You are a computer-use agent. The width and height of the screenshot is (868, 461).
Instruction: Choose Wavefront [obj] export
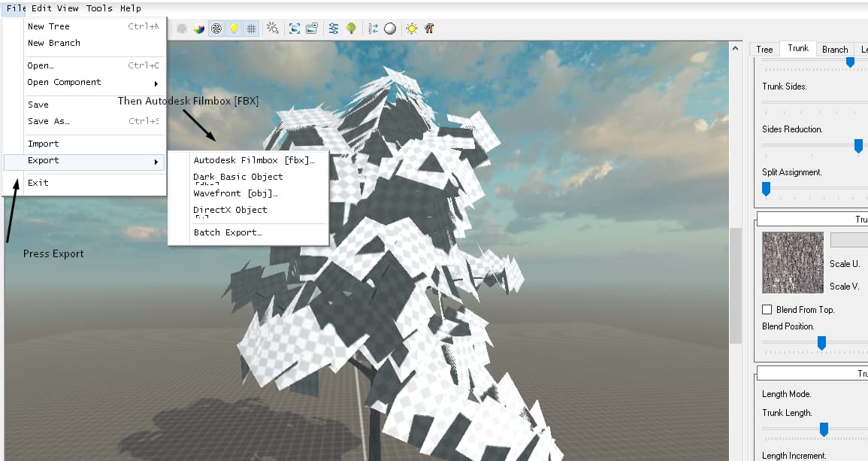coord(233,194)
